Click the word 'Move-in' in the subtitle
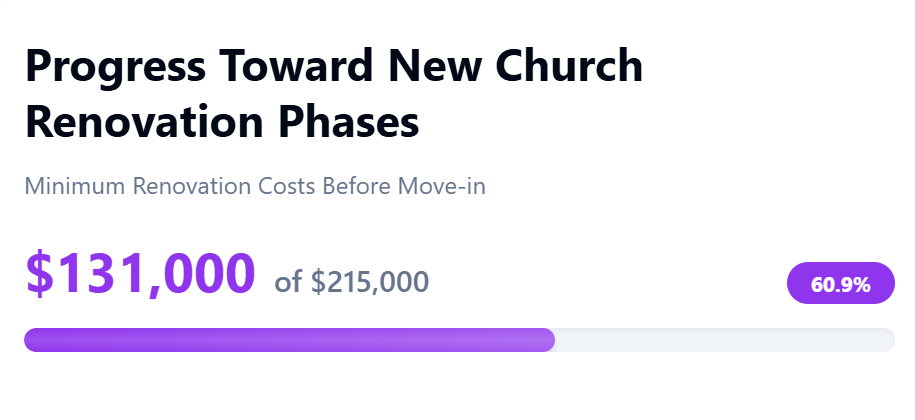Screen dimensions: 915x420 tap(442, 187)
